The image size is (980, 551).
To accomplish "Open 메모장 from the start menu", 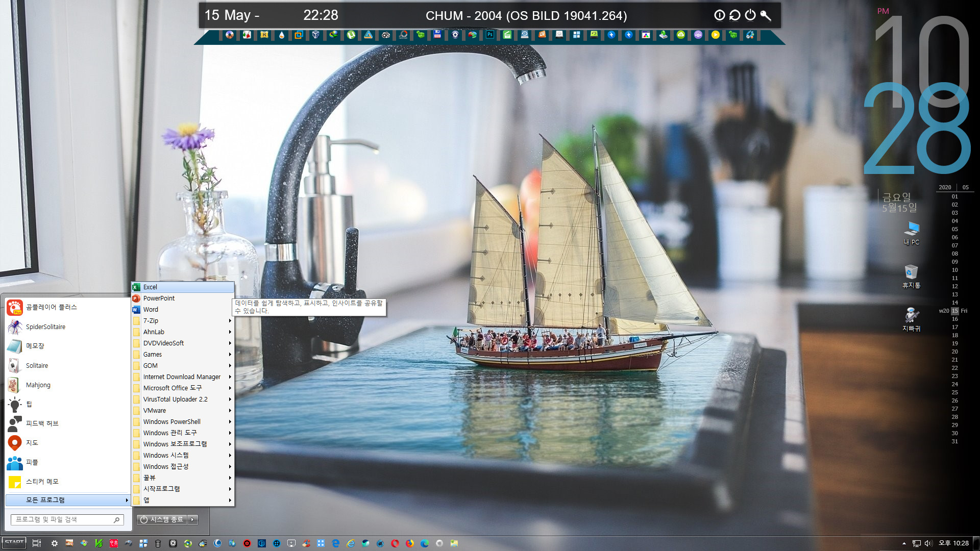I will (68, 346).
